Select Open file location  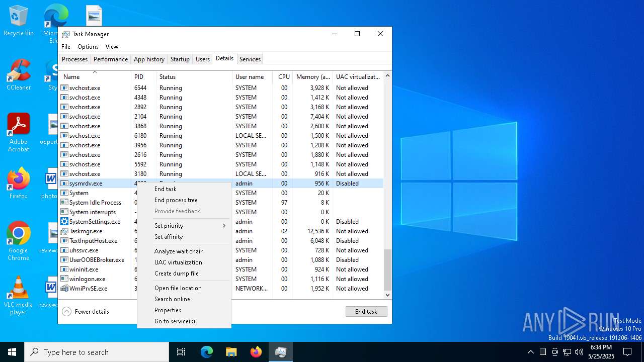click(x=184, y=288)
